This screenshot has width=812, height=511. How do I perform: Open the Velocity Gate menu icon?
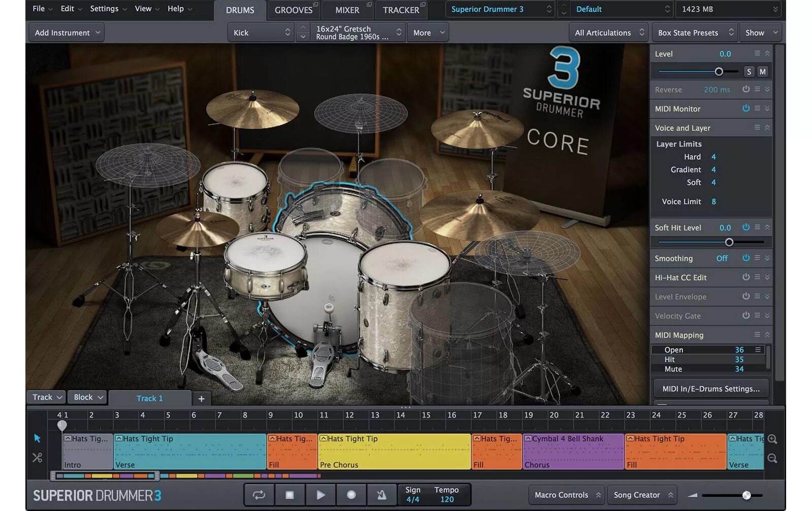pos(757,315)
